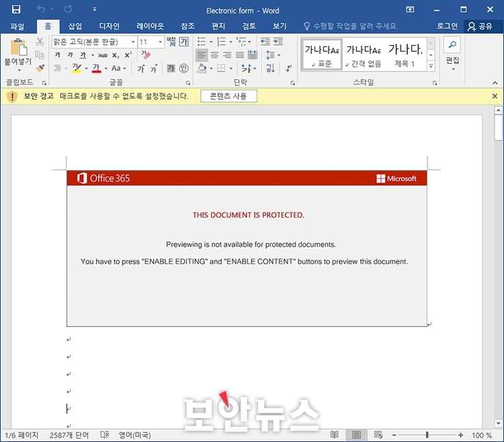This screenshot has height=442, width=504.
Task: Open the 편지 ribbon tab
Action: pos(218,26)
